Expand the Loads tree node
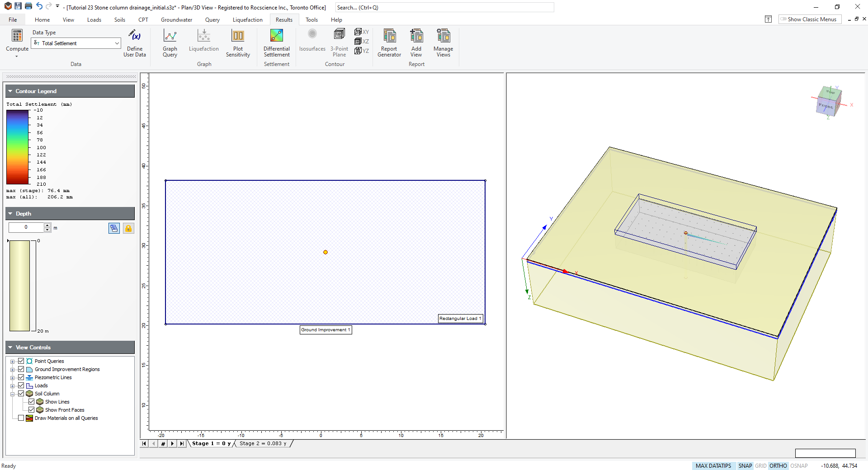The image size is (868, 470). click(13, 386)
